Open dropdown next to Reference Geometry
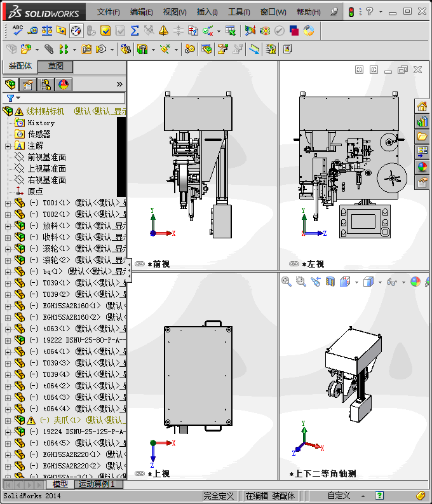This screenshot has width=432, height=504. [x=176, y=50]
